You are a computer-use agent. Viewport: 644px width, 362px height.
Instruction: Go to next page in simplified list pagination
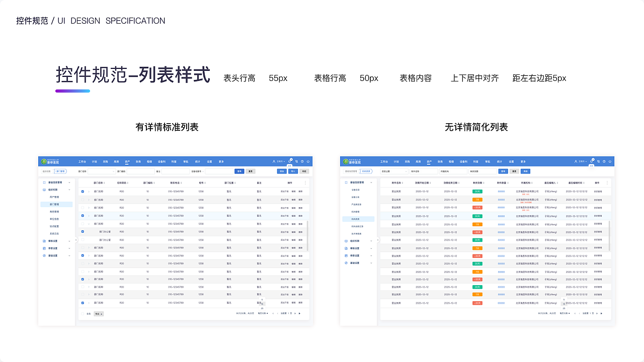(x=596, y=313)
